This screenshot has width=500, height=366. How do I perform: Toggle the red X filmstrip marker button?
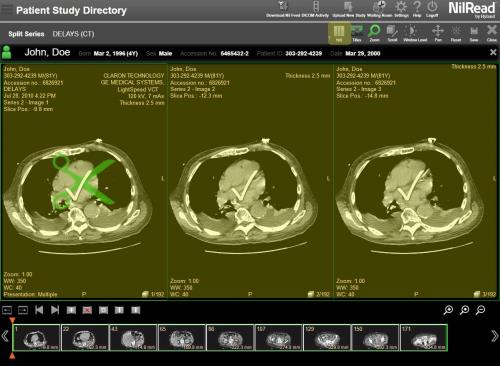click(87, 310)
